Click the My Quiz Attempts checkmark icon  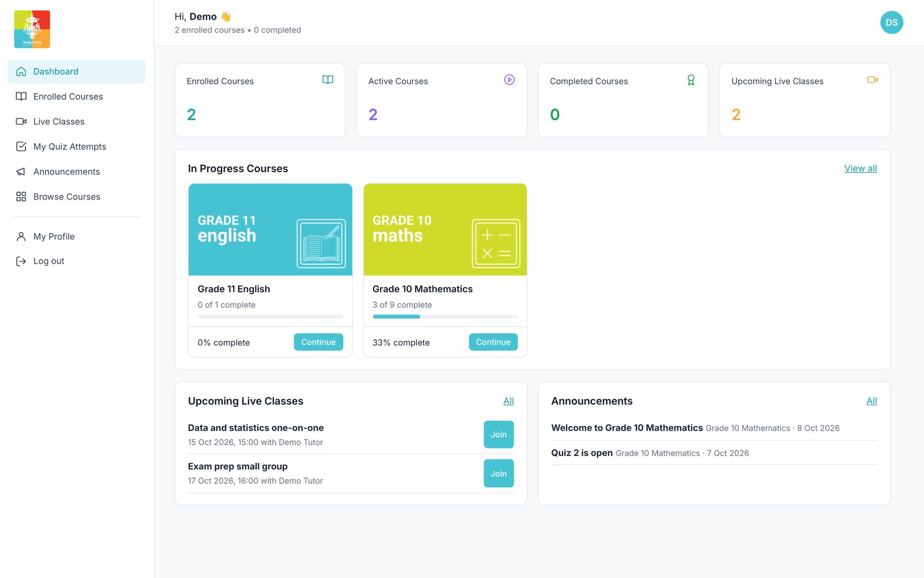coord(21,147)
